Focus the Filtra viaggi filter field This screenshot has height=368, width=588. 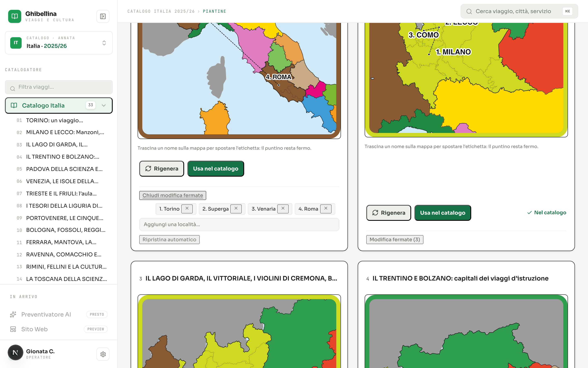click(x=59, y=87)
